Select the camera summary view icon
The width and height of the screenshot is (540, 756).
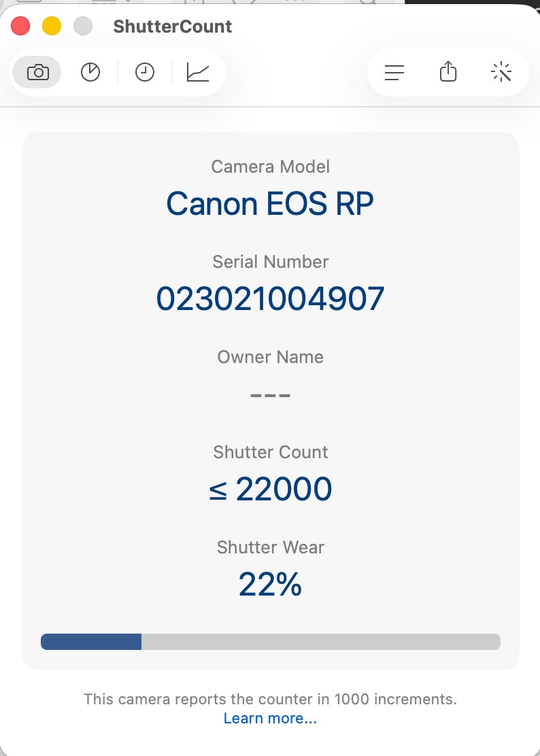37,72
